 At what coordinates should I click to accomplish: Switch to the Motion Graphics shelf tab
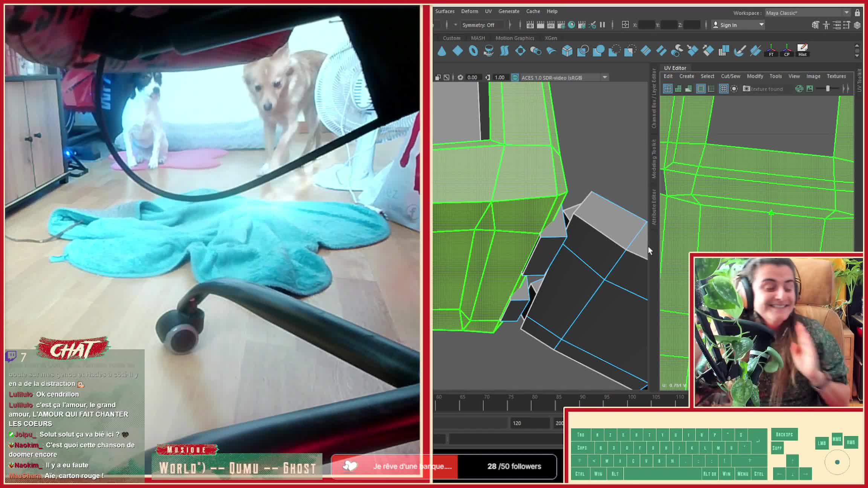click(515, 38)
